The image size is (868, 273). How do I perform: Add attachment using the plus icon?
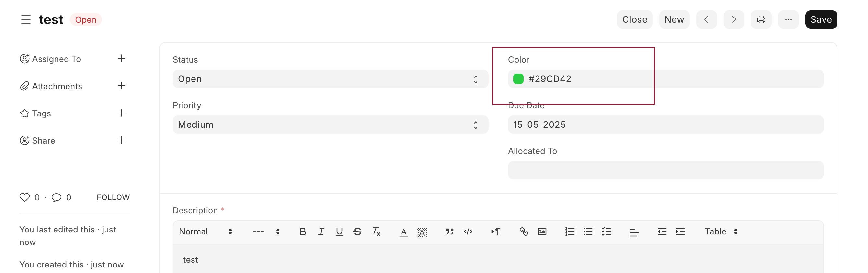click(x=121, y=86)
